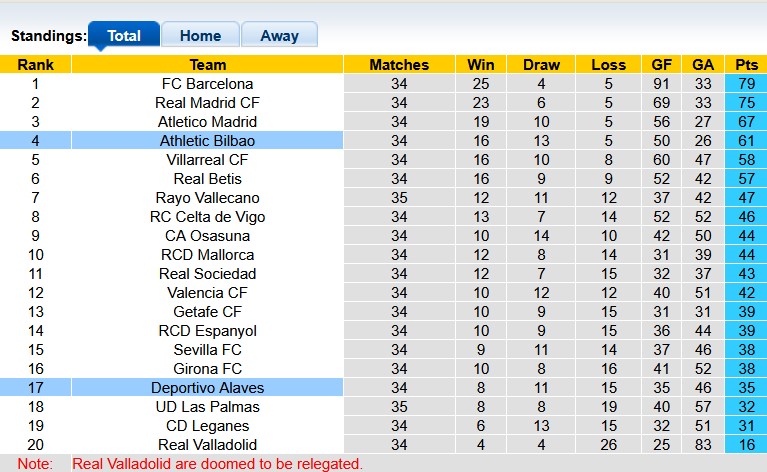Switch to the Total standings tab
Viewport: 767px width, 472px height.
tap(124, 35)
